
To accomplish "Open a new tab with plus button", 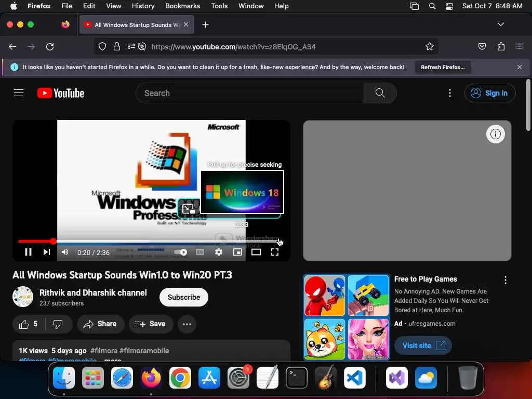I will pos(205,25).
